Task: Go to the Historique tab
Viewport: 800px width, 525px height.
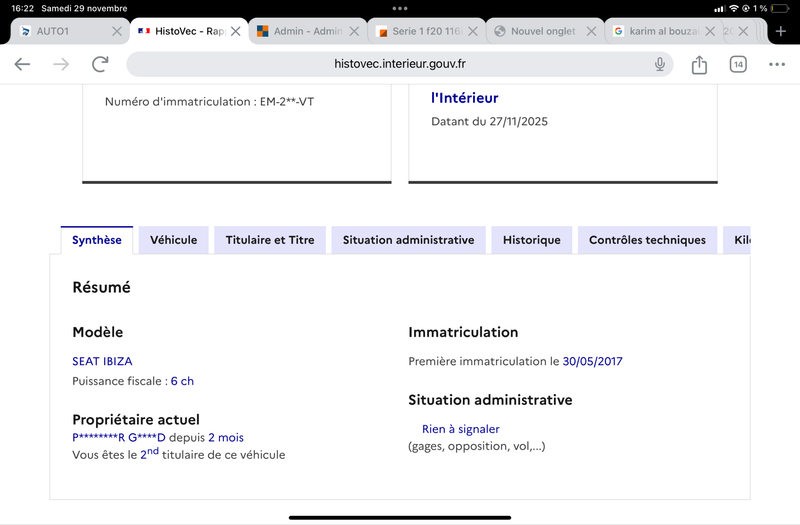Action: tap(532, 240)
